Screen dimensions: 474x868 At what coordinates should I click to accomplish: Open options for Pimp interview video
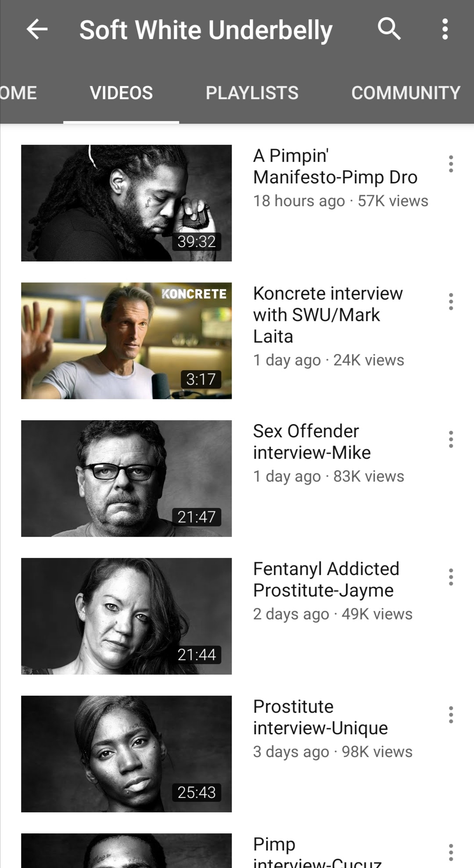(x=451, y=852)
